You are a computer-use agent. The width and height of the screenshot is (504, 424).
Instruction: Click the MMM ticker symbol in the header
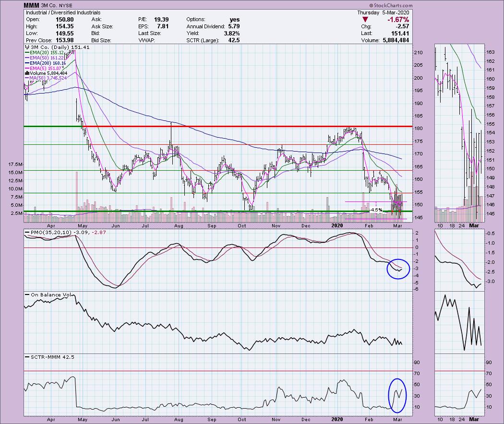tap(32, 5)
